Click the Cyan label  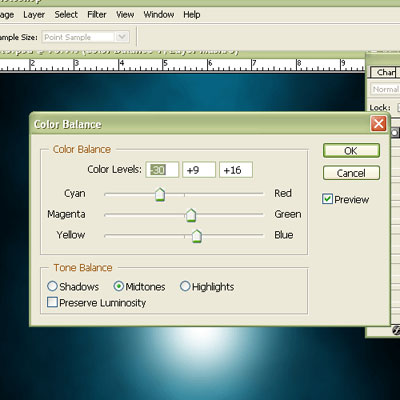[75, 193]
